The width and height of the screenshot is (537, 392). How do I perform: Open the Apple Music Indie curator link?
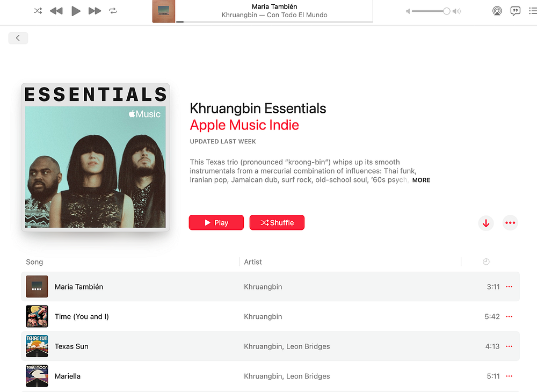(x=244, y=125)
